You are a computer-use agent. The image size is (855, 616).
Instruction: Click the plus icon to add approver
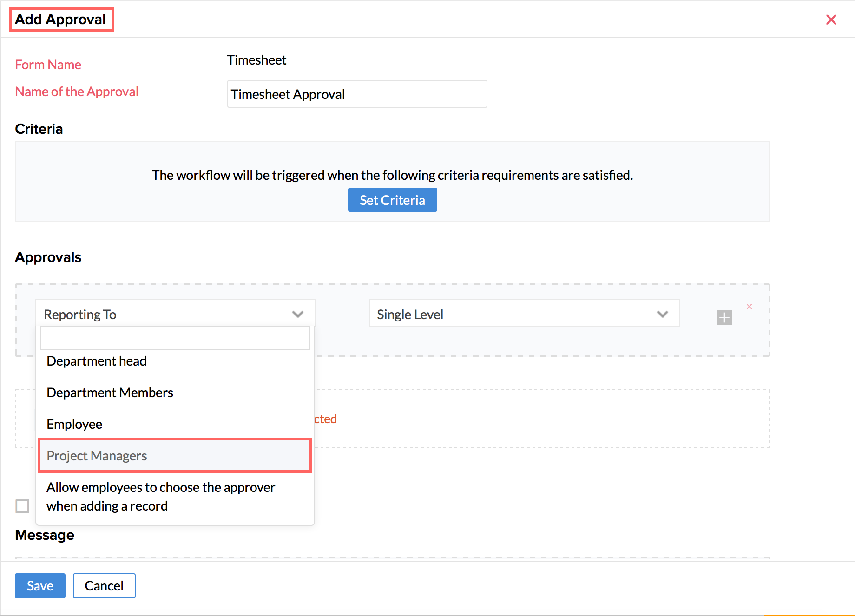724,318
